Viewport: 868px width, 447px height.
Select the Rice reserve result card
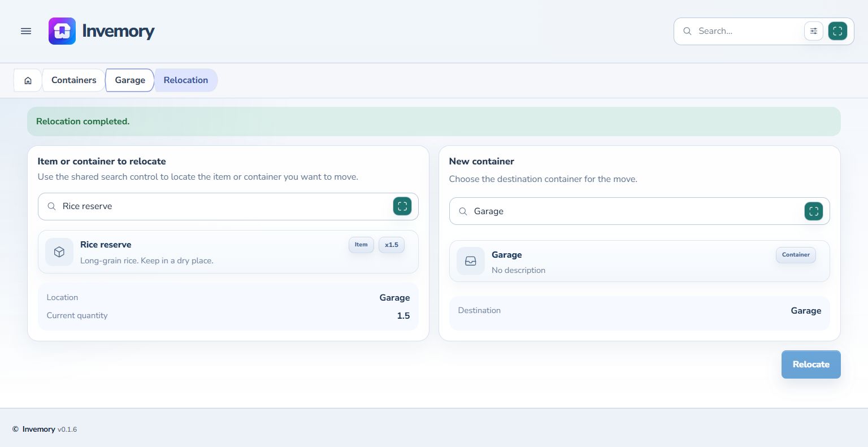point(228,252)
